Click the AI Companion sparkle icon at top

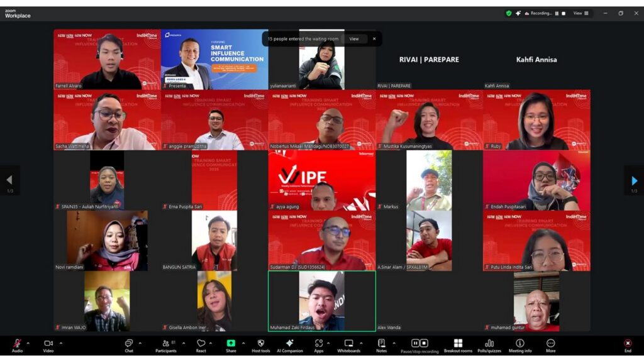518,13
